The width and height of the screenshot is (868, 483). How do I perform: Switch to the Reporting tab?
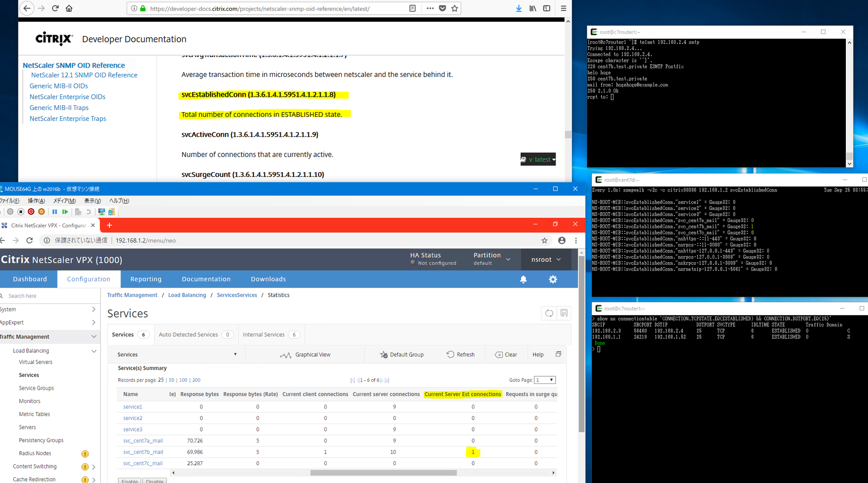tap(146, 279)
